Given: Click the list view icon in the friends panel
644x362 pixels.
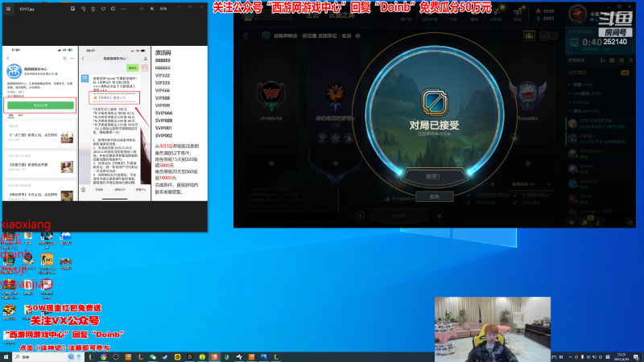Looking at the screenshot, I should coord(621,60).
